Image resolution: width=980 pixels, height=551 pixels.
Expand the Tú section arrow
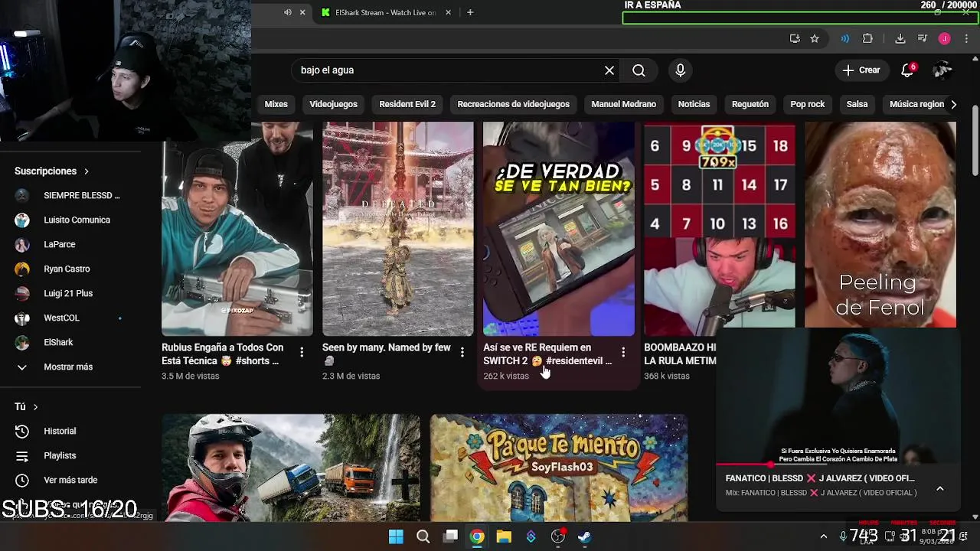point(35,407)
